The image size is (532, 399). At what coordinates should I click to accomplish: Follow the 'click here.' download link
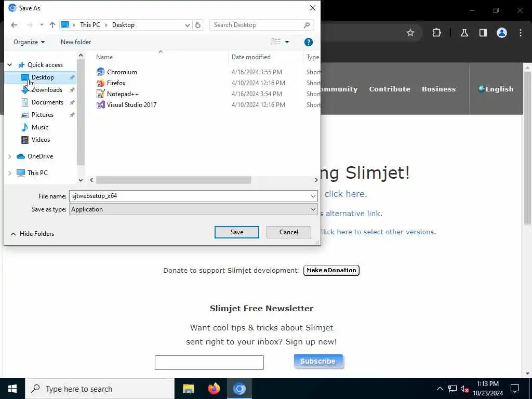pos(345,194)
